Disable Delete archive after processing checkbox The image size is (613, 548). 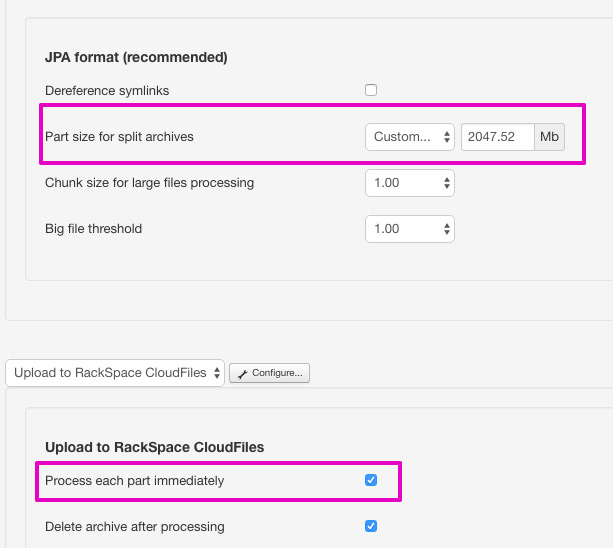(371, 526)
